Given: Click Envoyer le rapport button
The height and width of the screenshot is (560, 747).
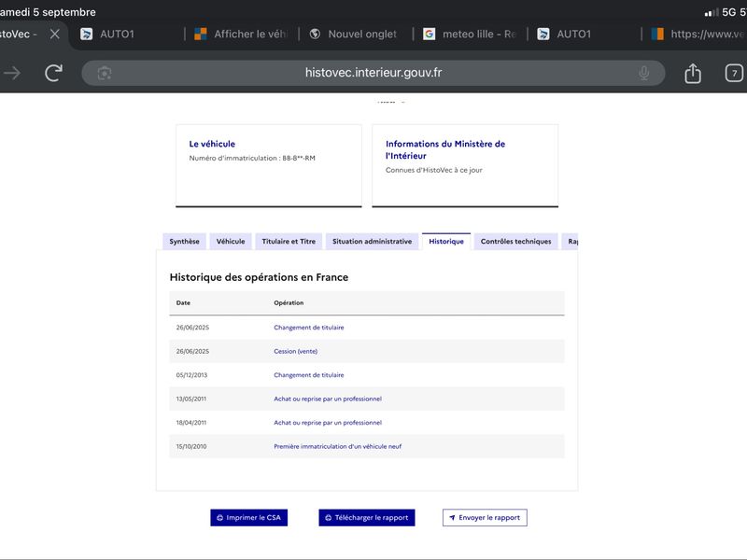Looking at the screenshot, I should pos(485,518).
